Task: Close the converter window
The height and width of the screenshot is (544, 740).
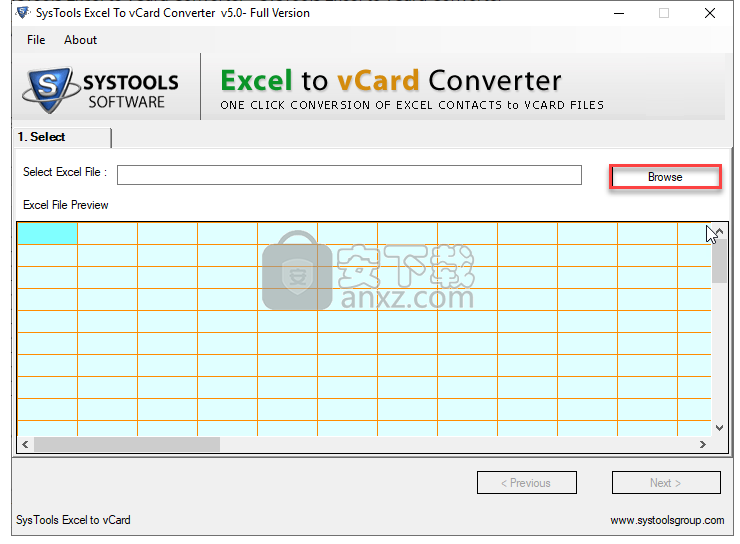Action: (x=709, y=13)
